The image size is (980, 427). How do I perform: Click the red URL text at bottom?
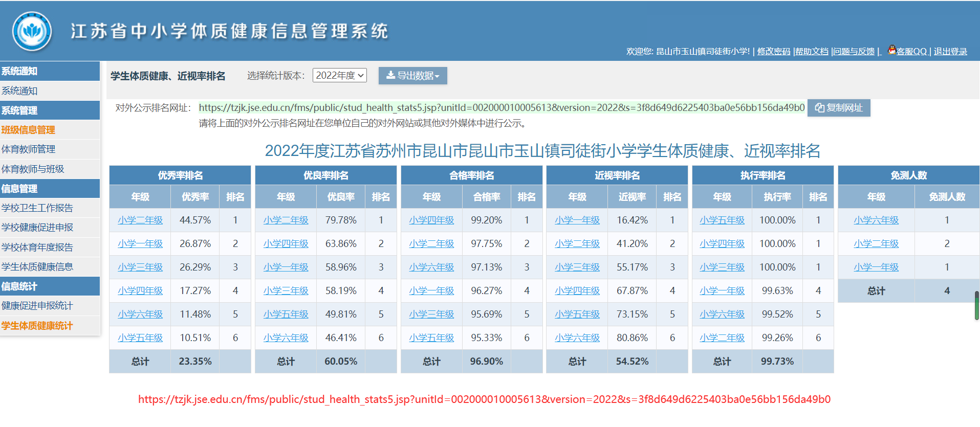click(484, 399)
